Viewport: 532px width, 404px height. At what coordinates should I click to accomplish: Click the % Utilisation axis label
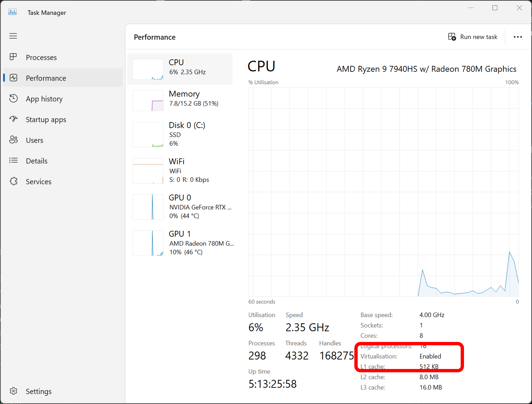263,82
